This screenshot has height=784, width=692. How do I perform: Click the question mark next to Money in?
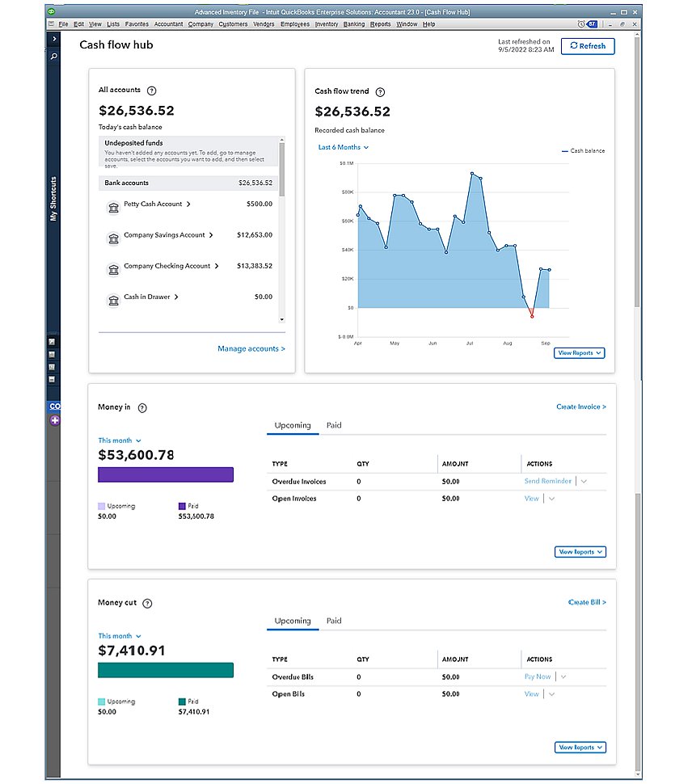143,408
